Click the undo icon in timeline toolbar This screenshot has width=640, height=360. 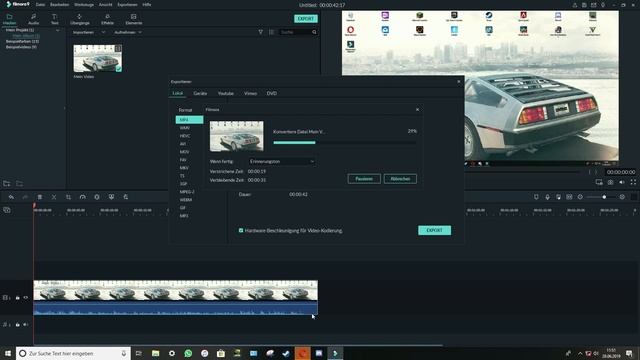click(x=11, y=197)
